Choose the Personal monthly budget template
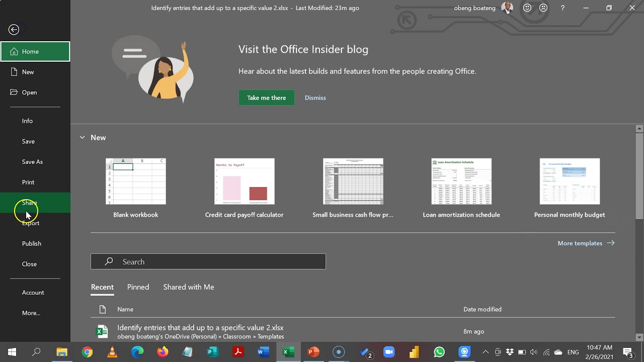Screen dimensions: 644x362 click(570, 189)
